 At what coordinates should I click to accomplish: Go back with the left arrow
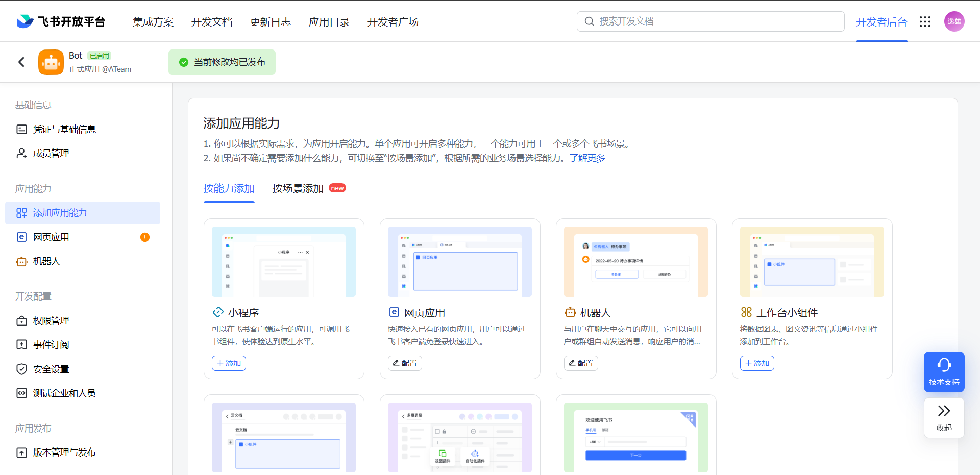point(21,62)
